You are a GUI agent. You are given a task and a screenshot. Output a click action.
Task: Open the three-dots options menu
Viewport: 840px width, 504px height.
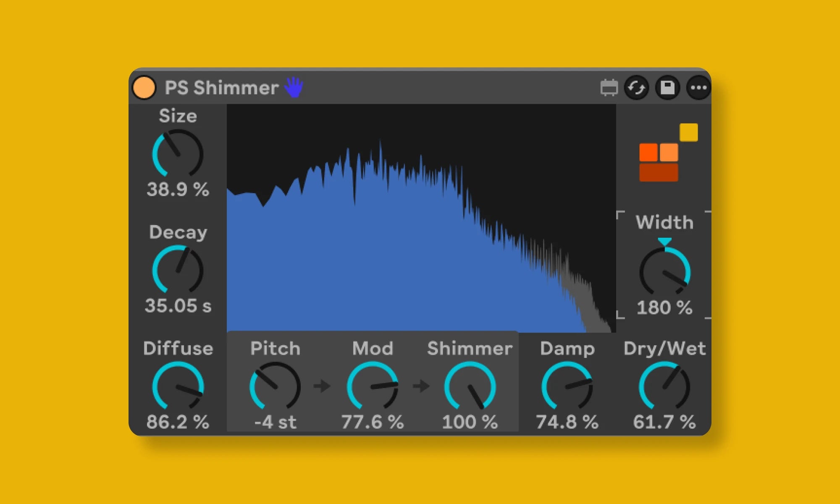698,88
